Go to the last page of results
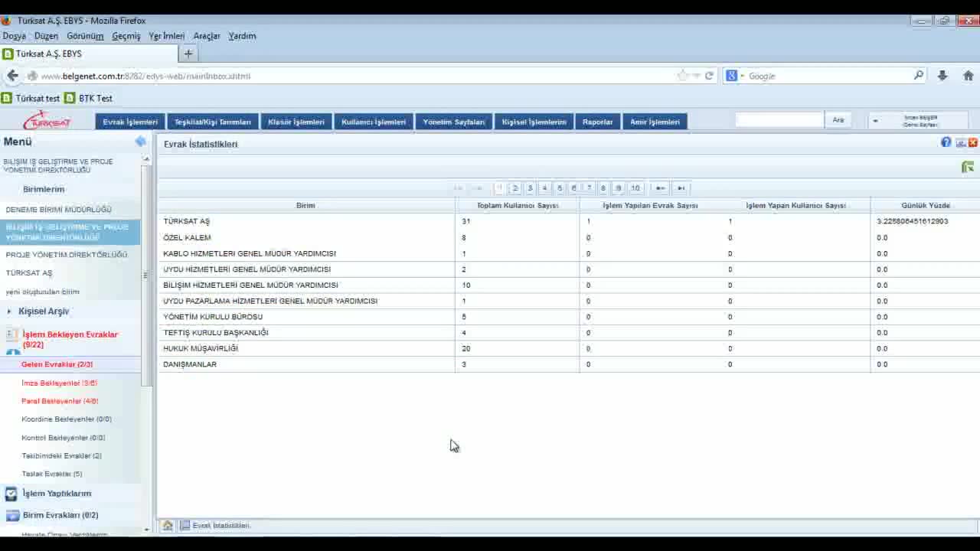This screenshot has height=551, width=980. [x=681, y=188]
